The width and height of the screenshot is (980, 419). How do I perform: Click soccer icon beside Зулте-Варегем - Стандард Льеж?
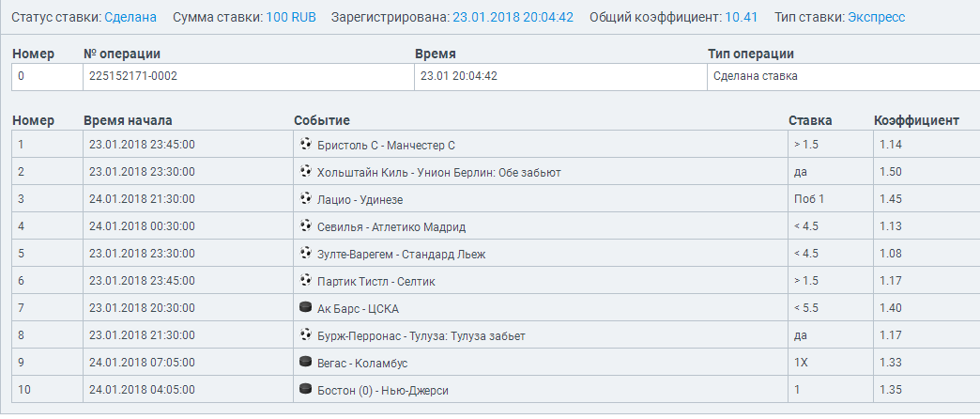coord(305,254)
